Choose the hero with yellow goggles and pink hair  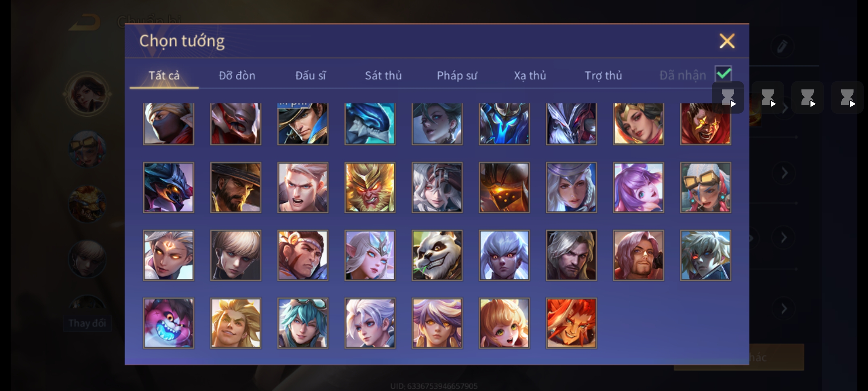705,188
